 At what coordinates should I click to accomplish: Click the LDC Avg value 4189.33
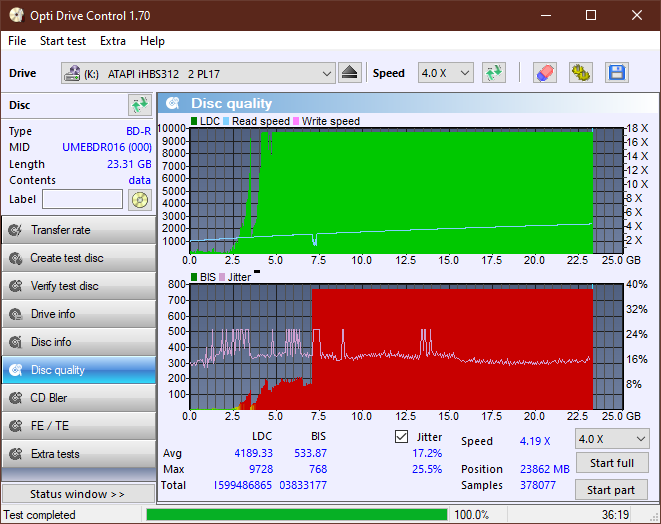(x=253, y=453)
